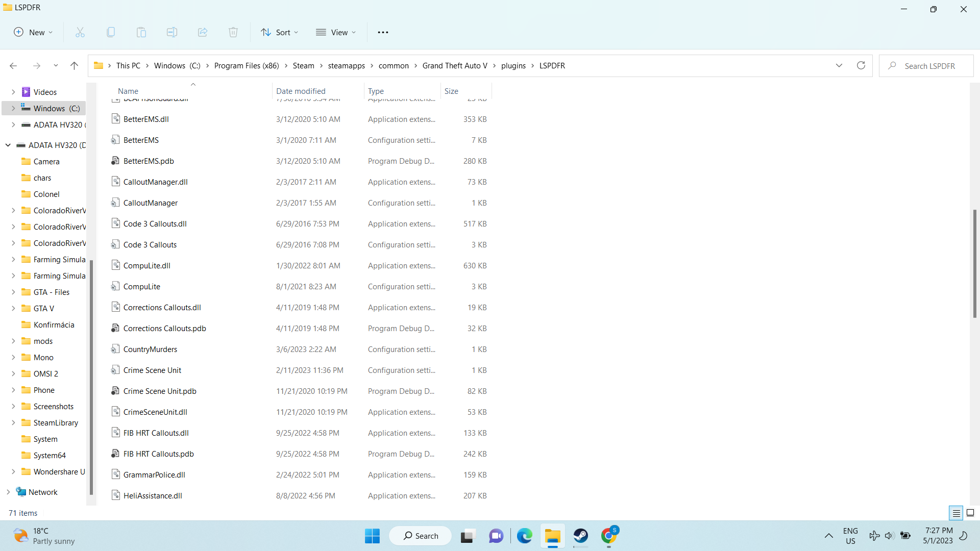Switch to details view layout toggle
This screenshot has height=551, width=980.
[956, 513]
